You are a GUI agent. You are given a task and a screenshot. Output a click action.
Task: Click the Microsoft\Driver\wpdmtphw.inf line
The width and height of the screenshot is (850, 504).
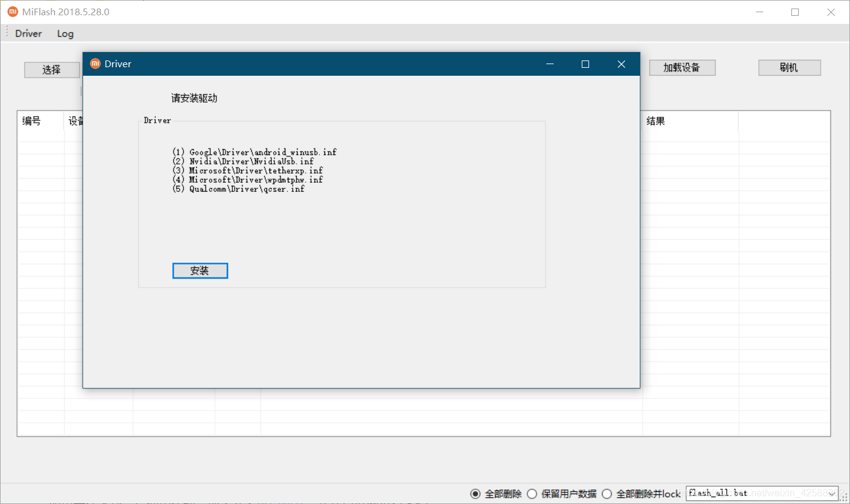coord(247,180)
